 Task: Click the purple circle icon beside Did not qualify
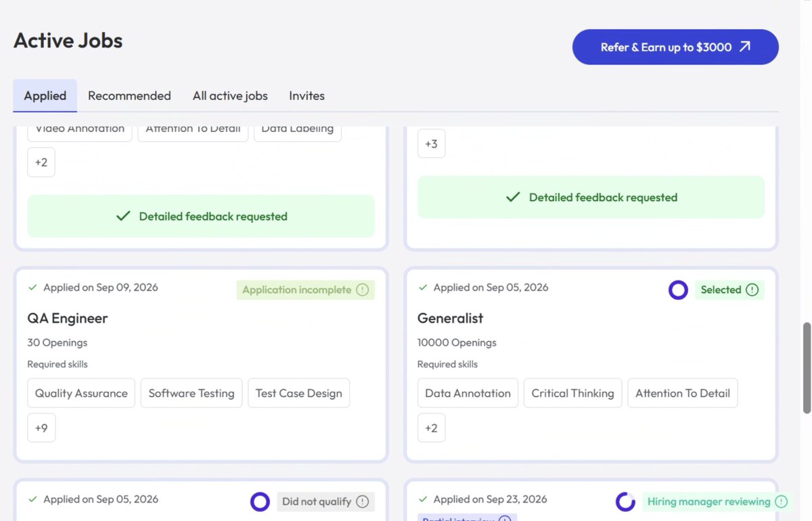point(260,501)
